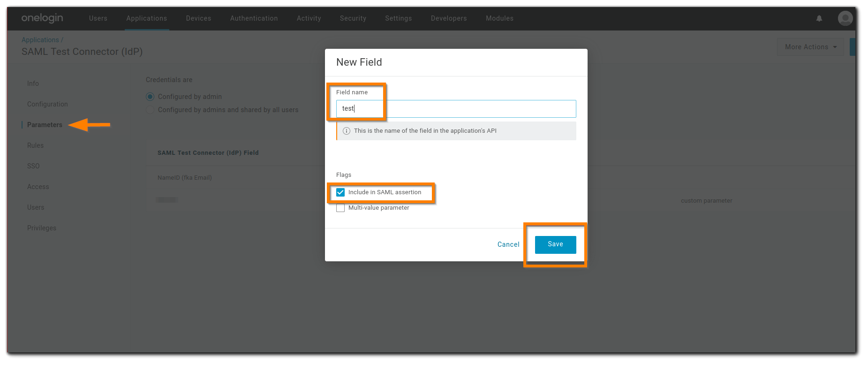Click the custom parameter cell
Image resolution: width=868 pixels, height=365 pixels.
click(706, 201)
